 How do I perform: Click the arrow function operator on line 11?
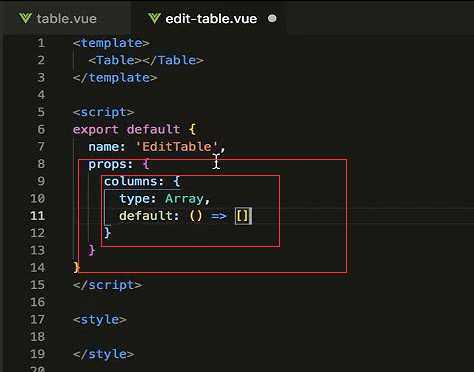(219, 216)
